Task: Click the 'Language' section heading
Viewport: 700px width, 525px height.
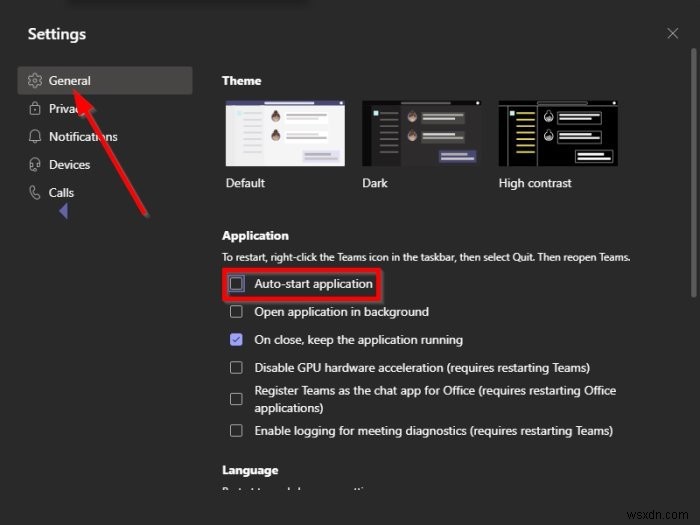Action: pyautogui.click(x=250, y=470)
